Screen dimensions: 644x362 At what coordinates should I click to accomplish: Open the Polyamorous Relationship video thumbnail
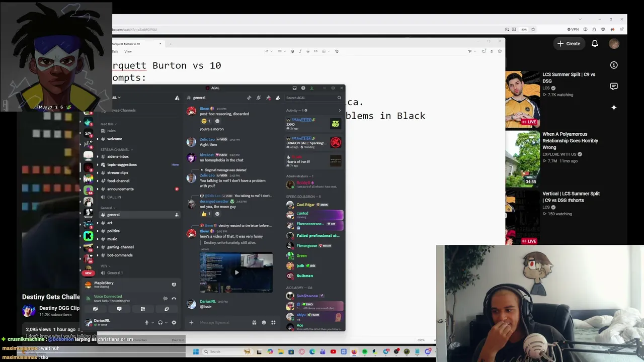pos(523,158)
